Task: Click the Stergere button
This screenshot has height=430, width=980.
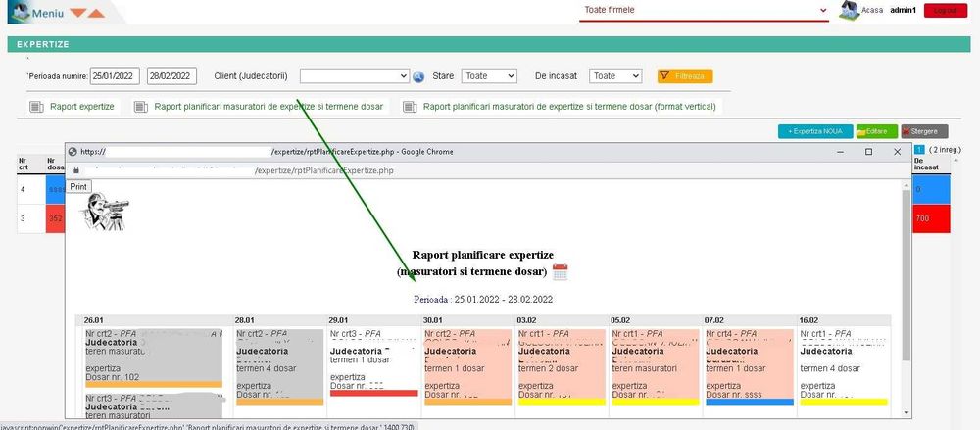Action: (924, 132)
